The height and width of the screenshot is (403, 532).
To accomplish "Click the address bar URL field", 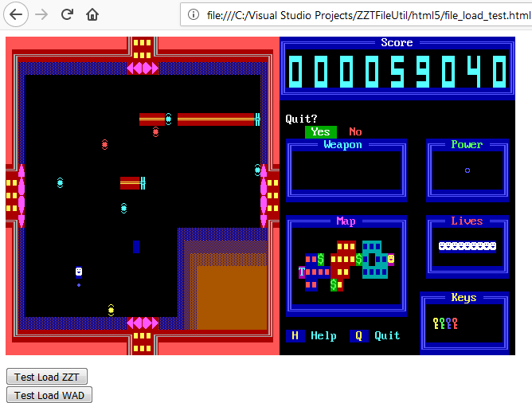I will [x=369, y=15].
